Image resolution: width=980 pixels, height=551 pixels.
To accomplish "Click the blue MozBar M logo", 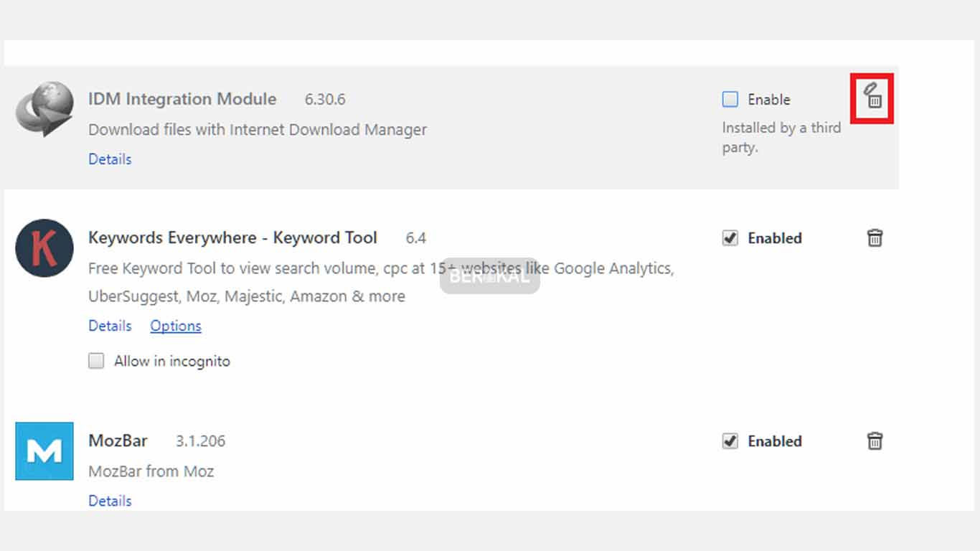I will pyautogui.click(x=44, y=451).
